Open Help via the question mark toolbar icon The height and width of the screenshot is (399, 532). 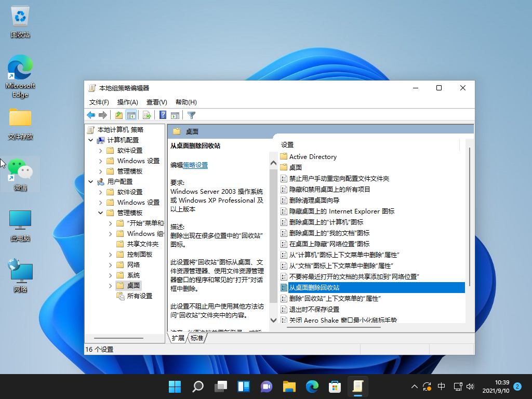pyautogui.click(x=162, y=115)
